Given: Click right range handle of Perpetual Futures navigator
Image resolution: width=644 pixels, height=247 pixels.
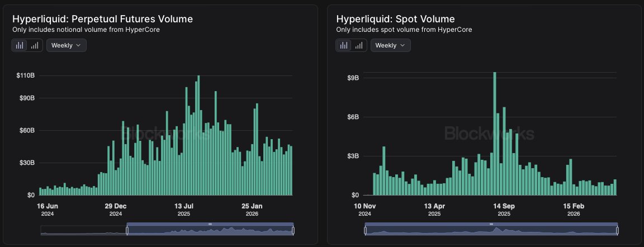Looking at the screenshot, I should (293, 231).
